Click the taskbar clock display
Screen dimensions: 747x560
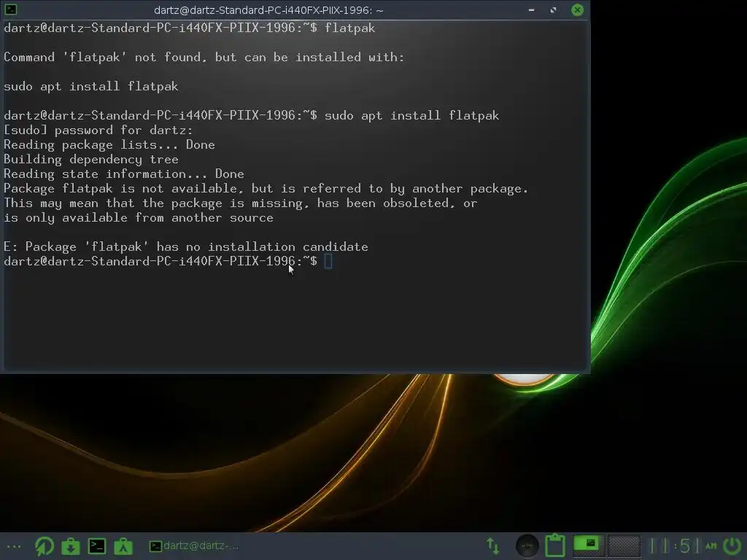coord(683,545)
